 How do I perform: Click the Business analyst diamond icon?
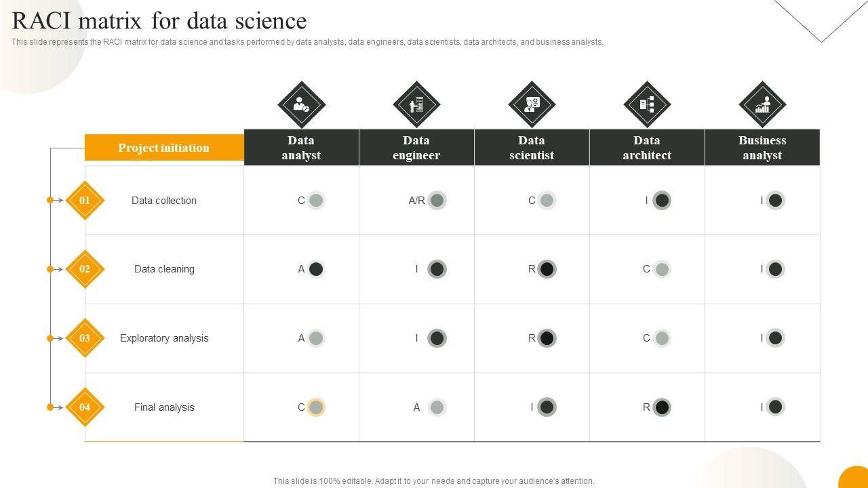point(762,104)
